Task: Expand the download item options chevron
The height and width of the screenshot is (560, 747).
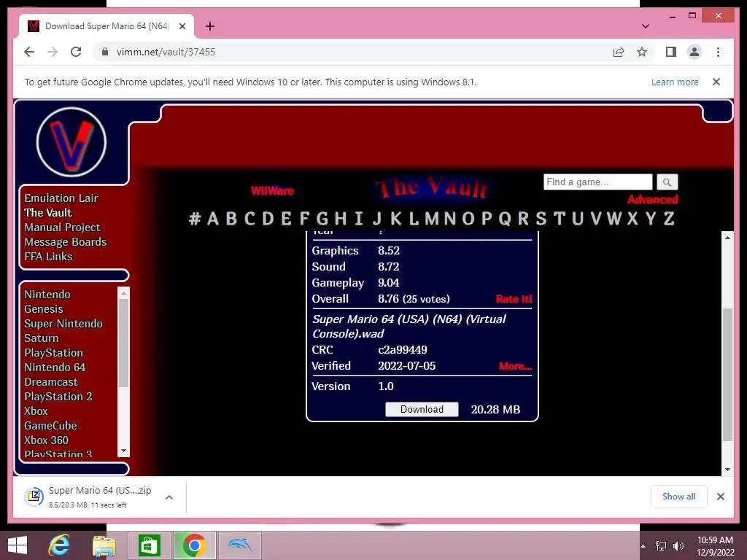Action: click(169, 497)
